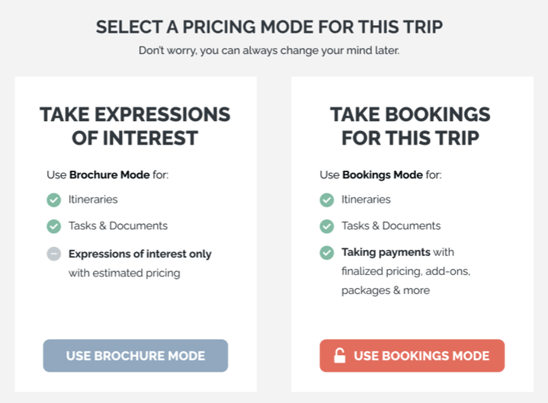
Task: Click the green check beside Brochure Itineraries
Action: click(x=54, y=200)
